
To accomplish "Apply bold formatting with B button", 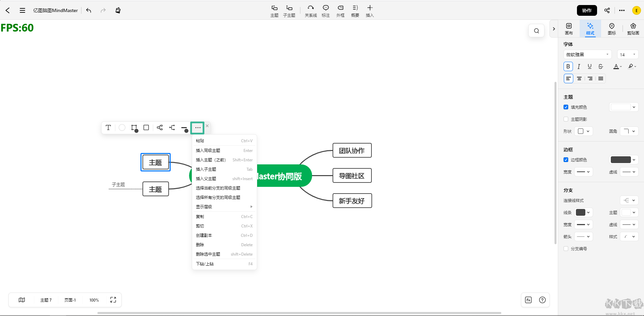I will 568,66.
